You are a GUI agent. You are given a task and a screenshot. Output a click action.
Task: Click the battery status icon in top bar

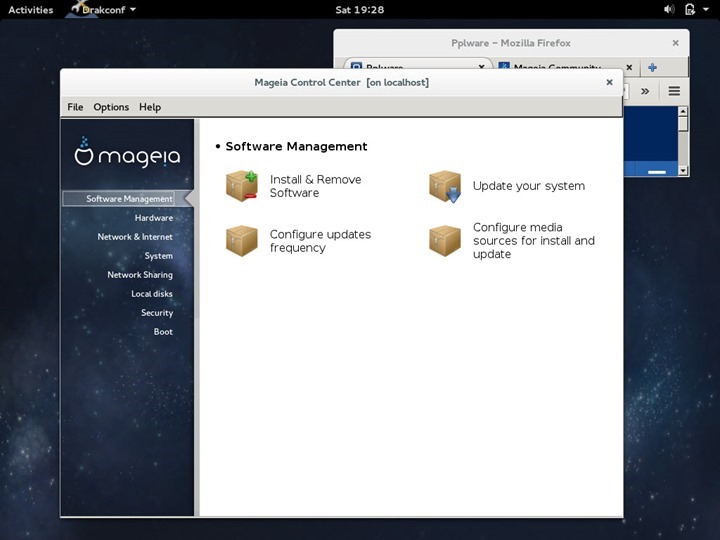(x=689, y=9)
